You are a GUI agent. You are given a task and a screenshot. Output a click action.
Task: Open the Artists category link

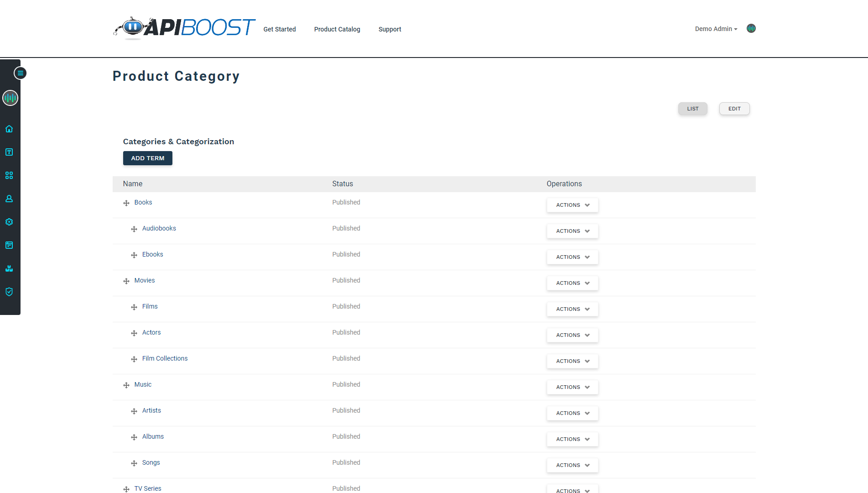tap(151, 410)
